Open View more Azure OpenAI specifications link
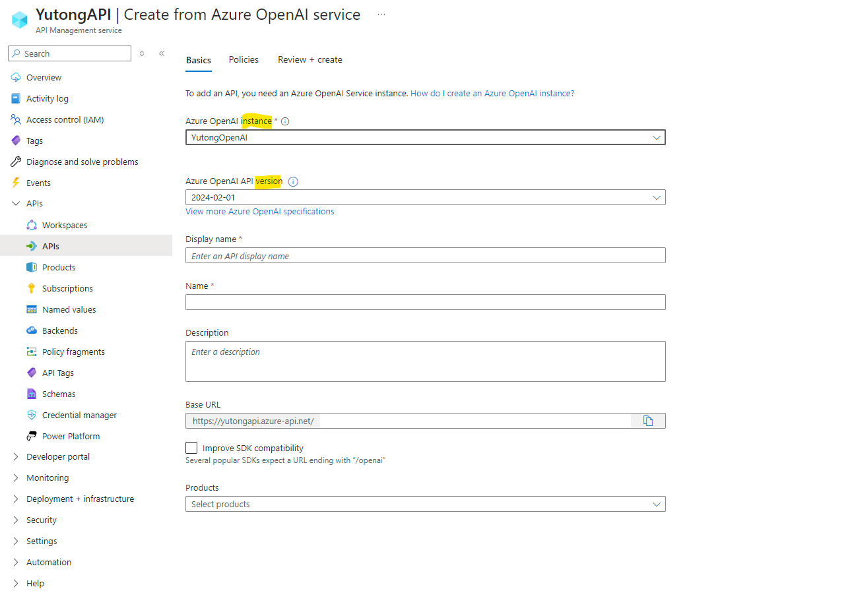The height and width of the screenshot is (616, 850). coord(260,212)
